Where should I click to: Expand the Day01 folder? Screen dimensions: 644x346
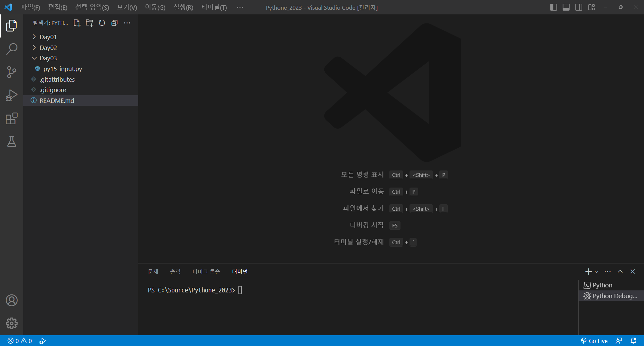click(80, 37)
